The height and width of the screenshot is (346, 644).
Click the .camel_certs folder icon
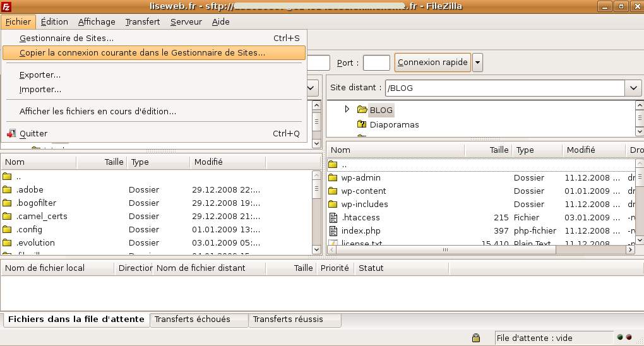7,217
